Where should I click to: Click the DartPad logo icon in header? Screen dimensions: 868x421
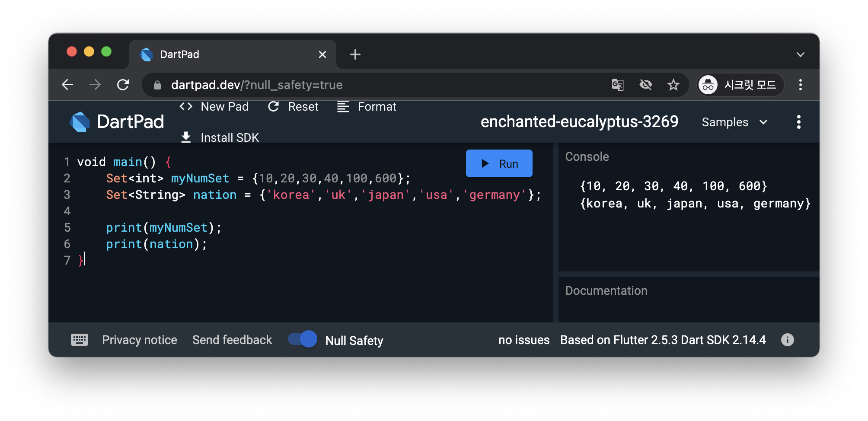pos(80,122)
